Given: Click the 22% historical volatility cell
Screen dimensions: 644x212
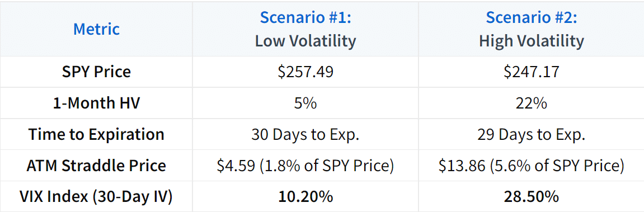Looking at the screenshot, I should point(531,103).
